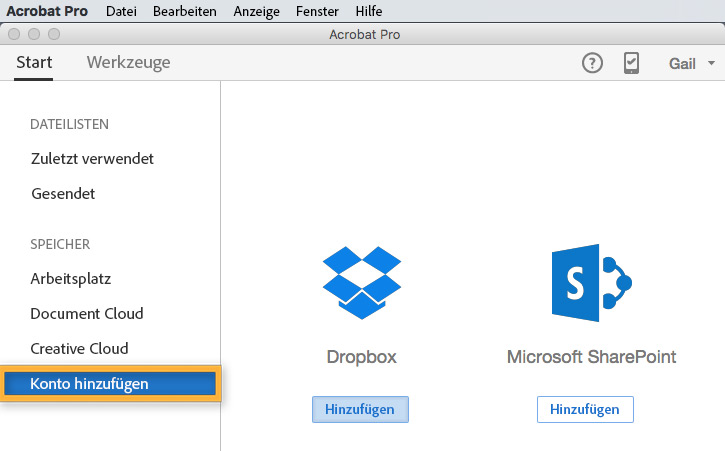The height and width of the screenshot is (451, 725).
Task: Open the Hilfe menu
Action: 369,11
